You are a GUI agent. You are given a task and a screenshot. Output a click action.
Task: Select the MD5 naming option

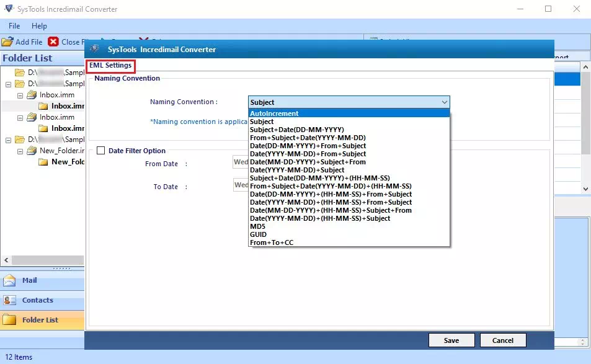point(349,226)
